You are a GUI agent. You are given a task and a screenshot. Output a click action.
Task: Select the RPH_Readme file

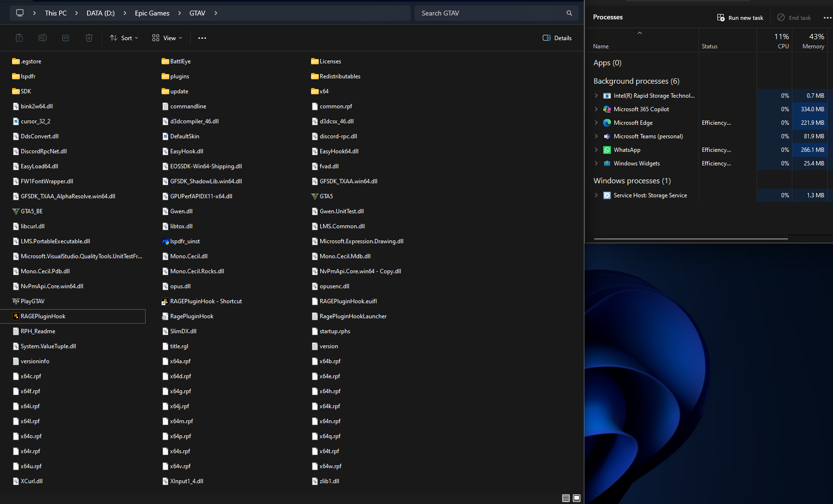[34, 331]
